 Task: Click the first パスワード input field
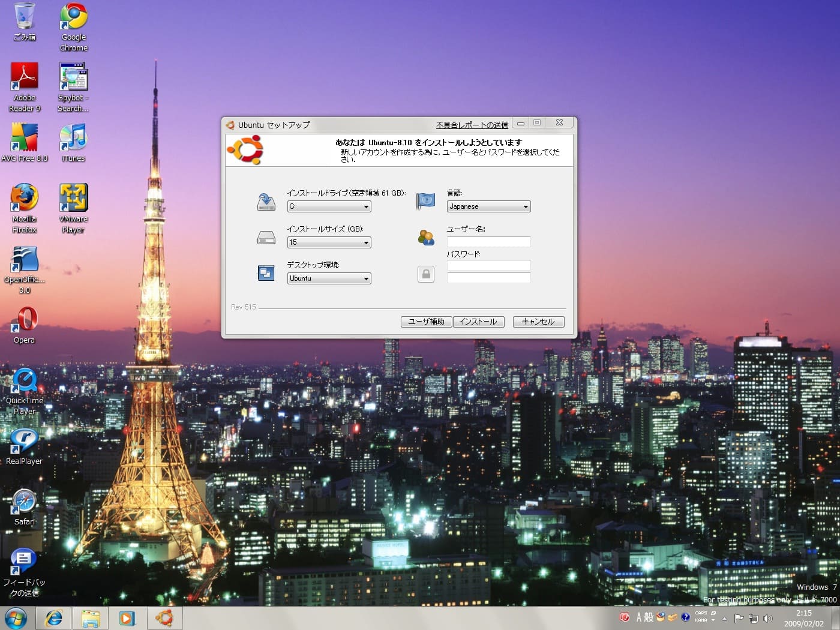click(488, 265)
